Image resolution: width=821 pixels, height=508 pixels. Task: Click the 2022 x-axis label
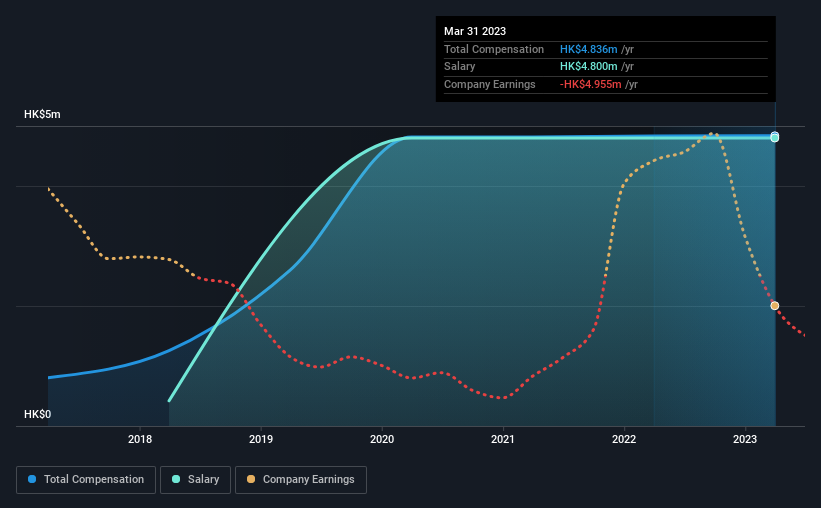624,439
